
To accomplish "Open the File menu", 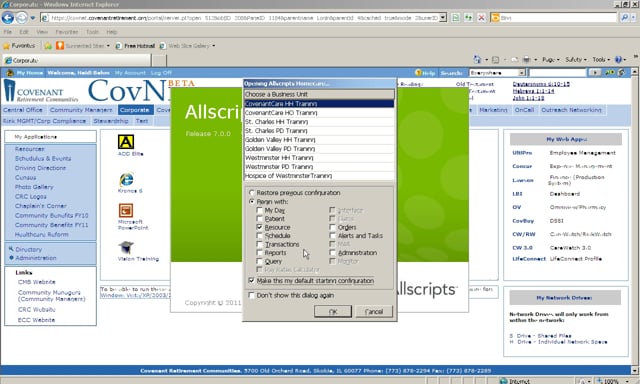I will click(8, 32).
